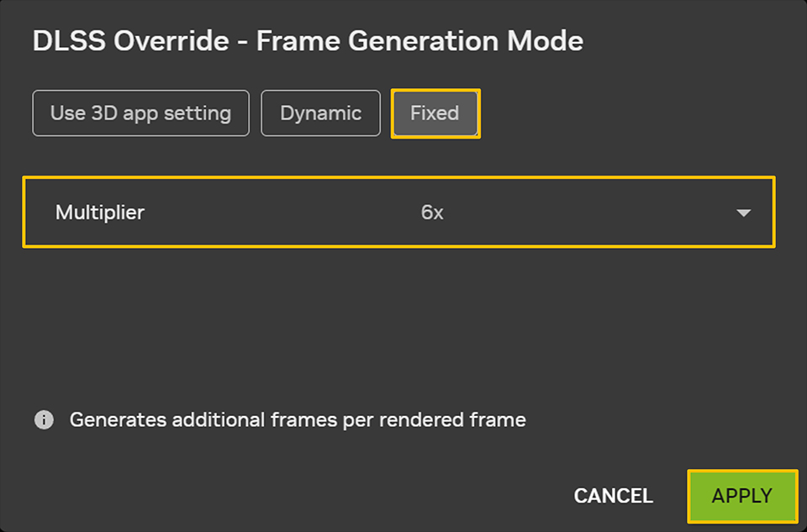Choose Use 3D app setting option
Screen dimensions: 807x532
(x=140, y=113)
